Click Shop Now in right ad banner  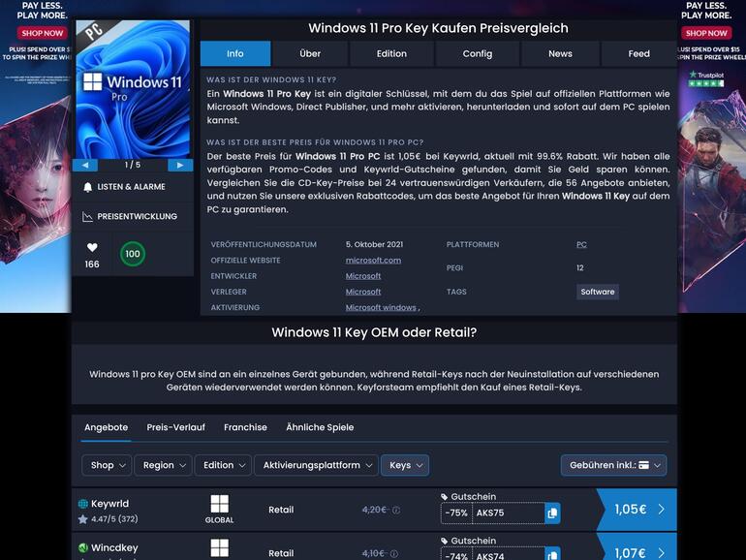pyautogui.click(x=706, y=33)
